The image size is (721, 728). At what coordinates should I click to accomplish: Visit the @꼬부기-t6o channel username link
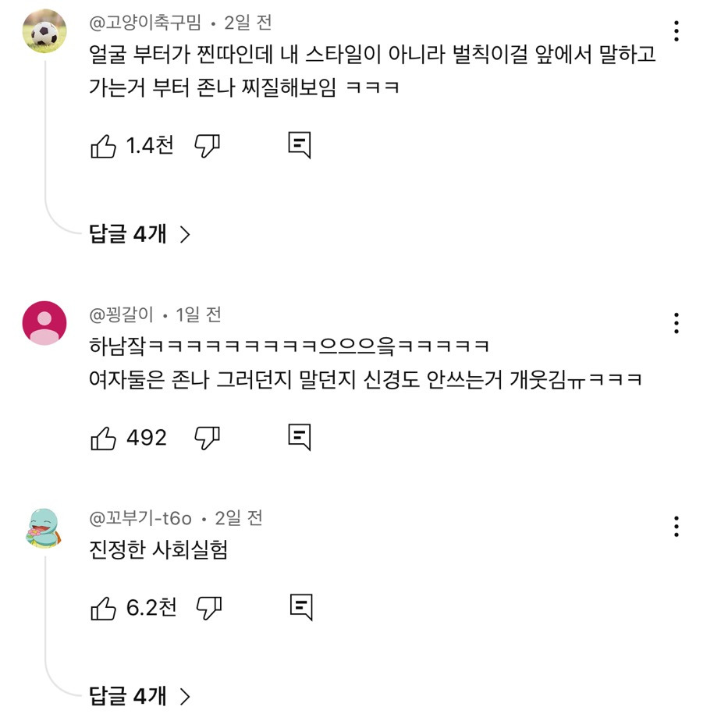[140, 518]
